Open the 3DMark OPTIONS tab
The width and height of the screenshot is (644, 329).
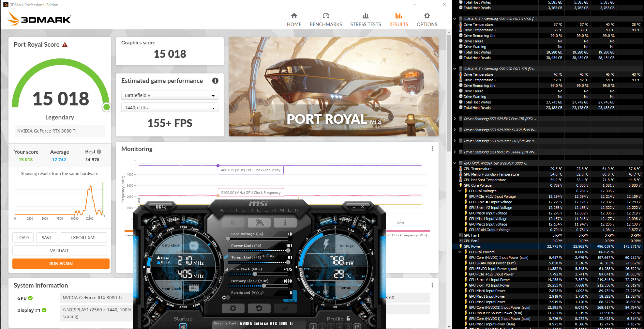pos(427,20)
